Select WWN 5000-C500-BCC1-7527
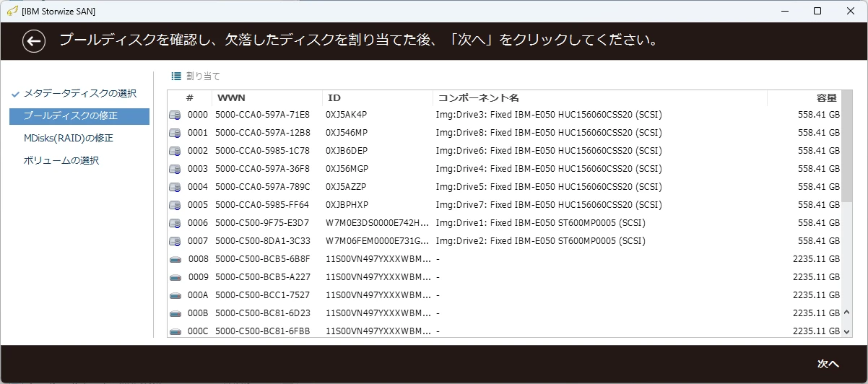This screenshot has width=868, height=384. (x=262, y=295)
